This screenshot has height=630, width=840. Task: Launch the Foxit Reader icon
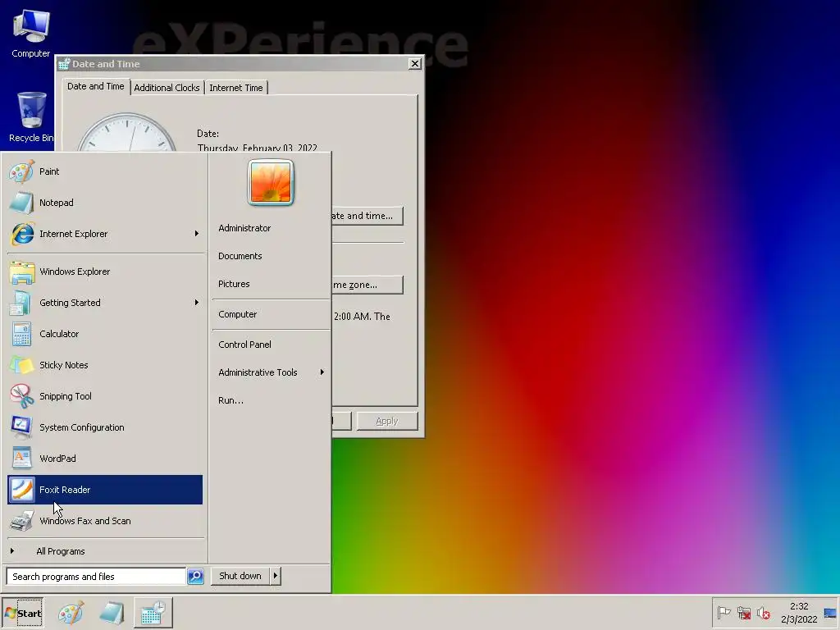tap(21, 489)
